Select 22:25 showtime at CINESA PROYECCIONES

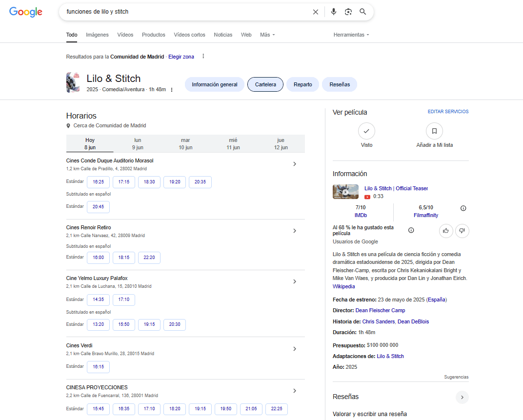click(x=277, y=409)
